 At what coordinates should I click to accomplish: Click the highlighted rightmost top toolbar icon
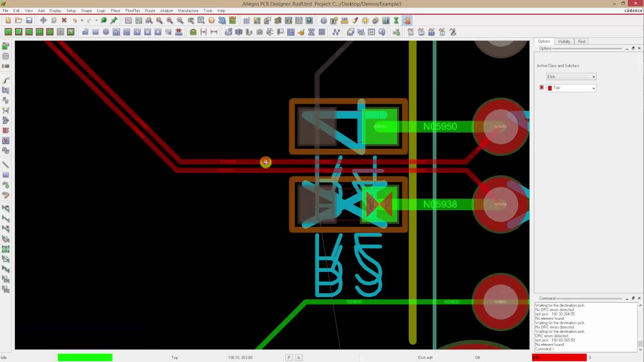(x=407, y=21)
